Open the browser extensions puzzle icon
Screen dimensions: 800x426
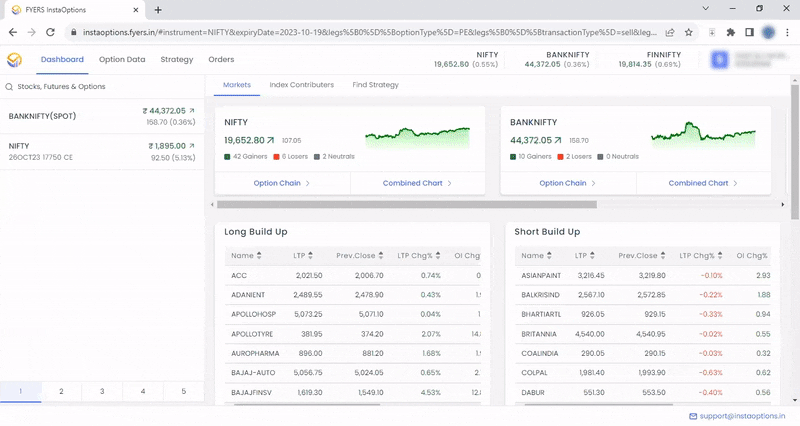pyautogui.click(x=731, y=32)
